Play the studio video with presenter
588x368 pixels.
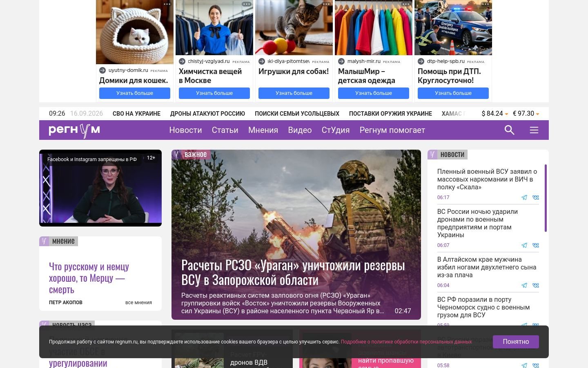[100, 188]
